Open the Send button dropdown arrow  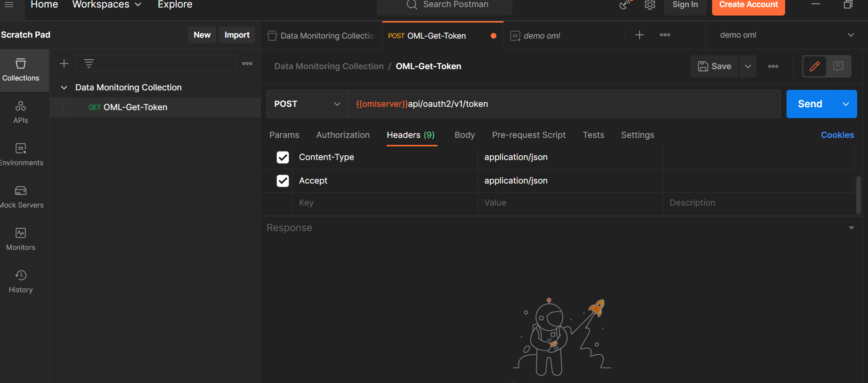point(846,104)
